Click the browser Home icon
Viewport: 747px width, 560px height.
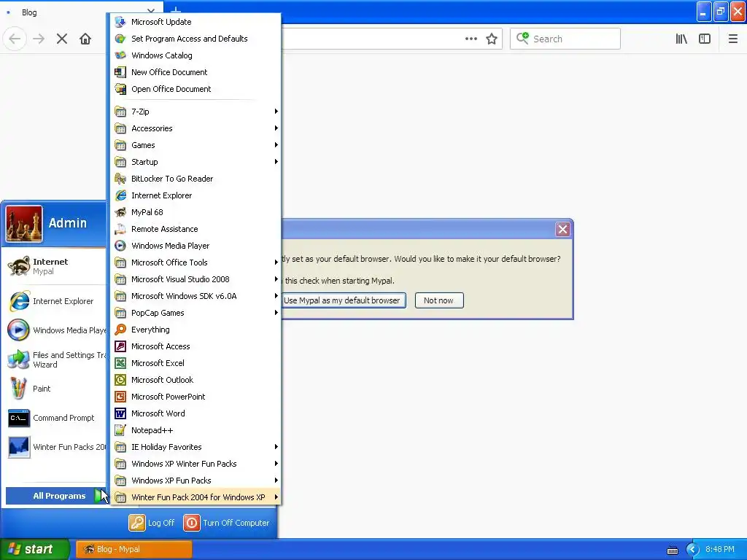tap(85, 39)
